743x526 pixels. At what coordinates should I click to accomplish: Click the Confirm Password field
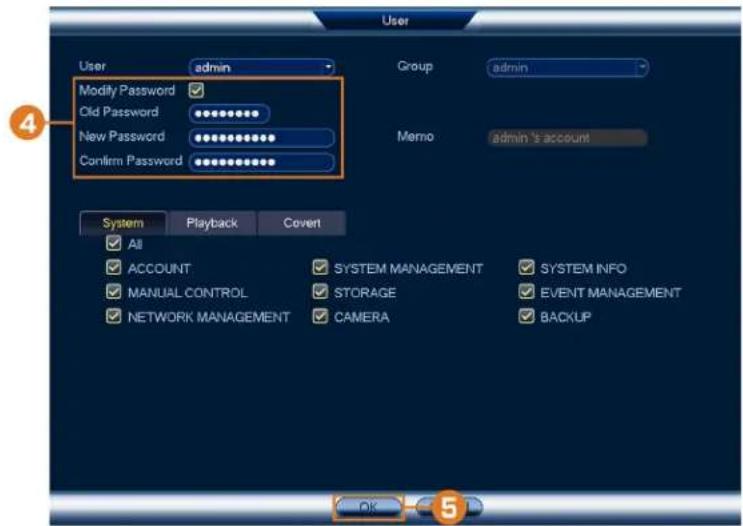click(x=262, y=162)
